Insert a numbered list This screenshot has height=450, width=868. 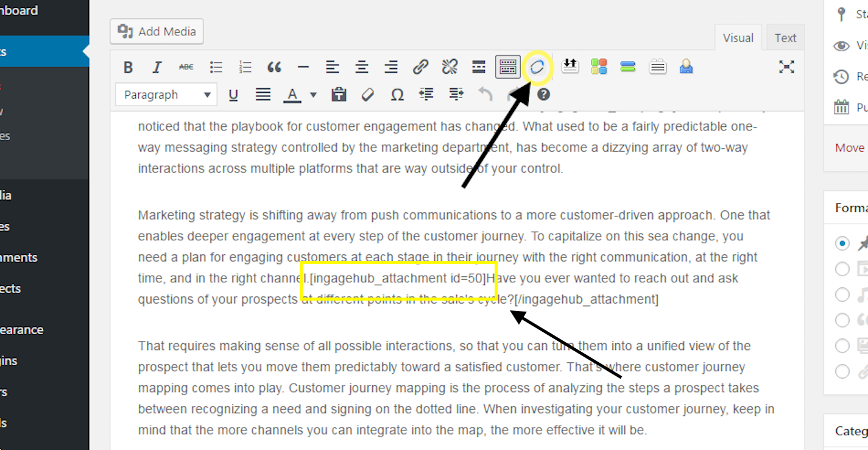[245, 67]
